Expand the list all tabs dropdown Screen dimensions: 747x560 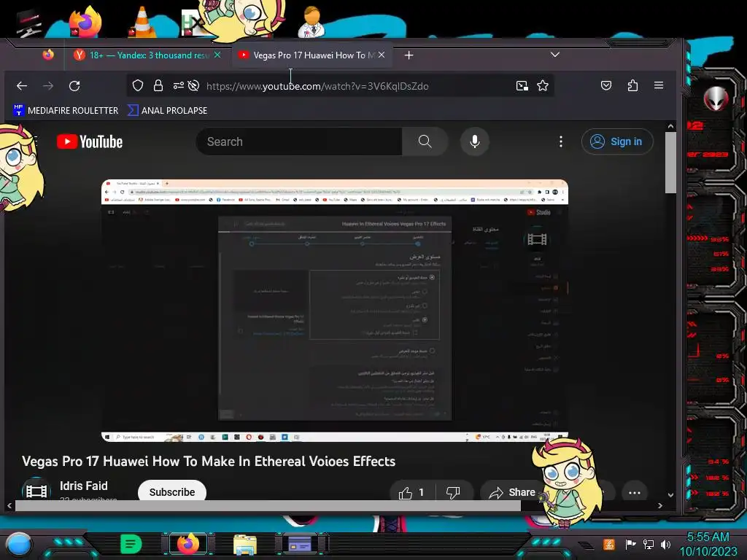tap(555, 55)
